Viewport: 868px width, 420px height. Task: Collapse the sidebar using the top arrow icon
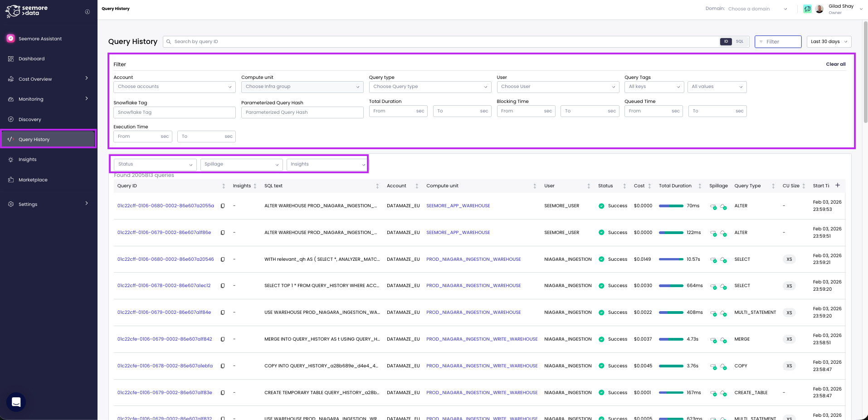tap(88, 12)
